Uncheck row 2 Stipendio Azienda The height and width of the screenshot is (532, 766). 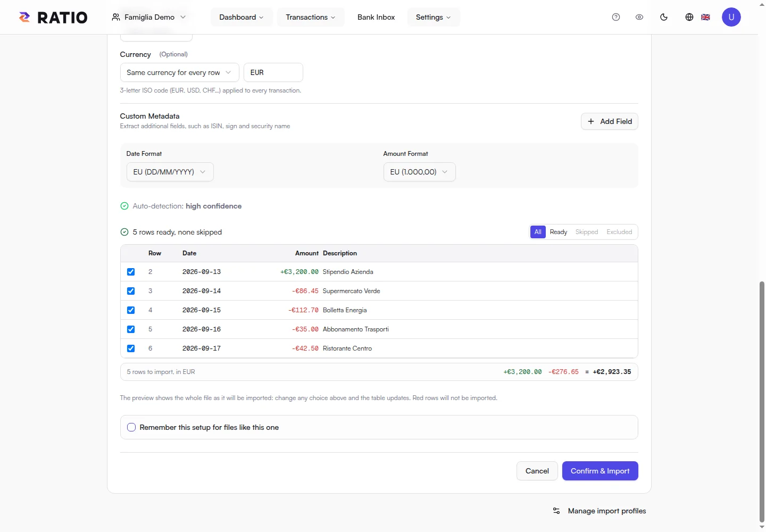[131, 272]
